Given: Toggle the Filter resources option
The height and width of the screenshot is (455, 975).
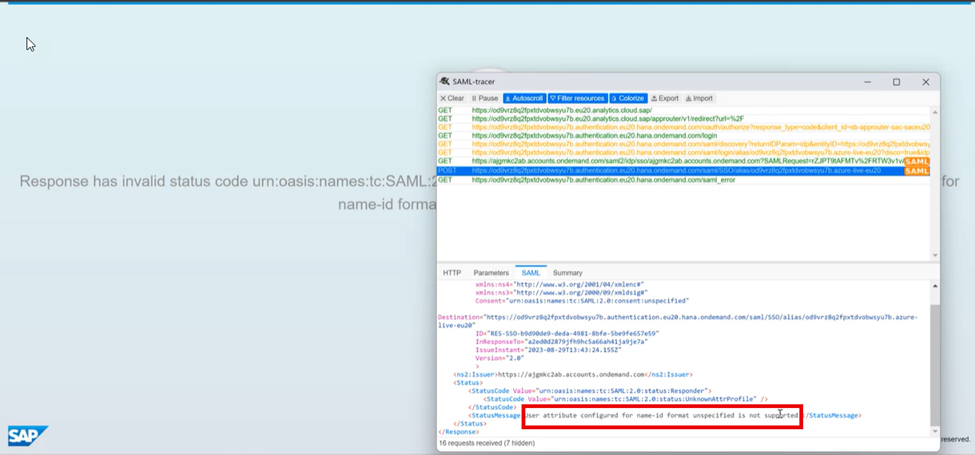Looking at the screenshot, I should coord(578,98).
